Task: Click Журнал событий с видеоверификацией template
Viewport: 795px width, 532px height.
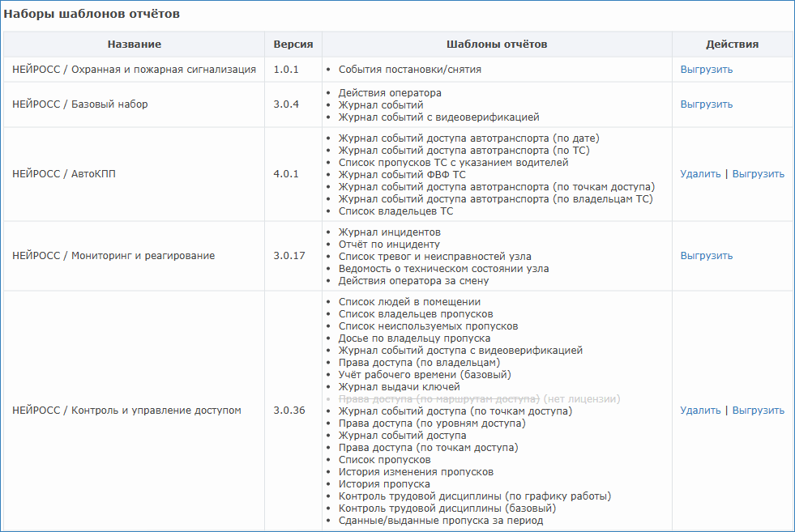Action: click(x=439, y=117)
